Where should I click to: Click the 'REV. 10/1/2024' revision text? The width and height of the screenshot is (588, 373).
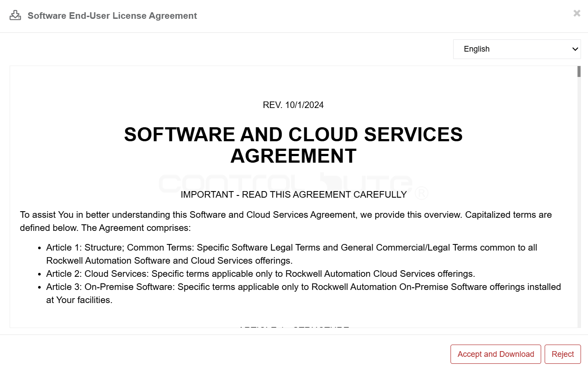point(293,105)
